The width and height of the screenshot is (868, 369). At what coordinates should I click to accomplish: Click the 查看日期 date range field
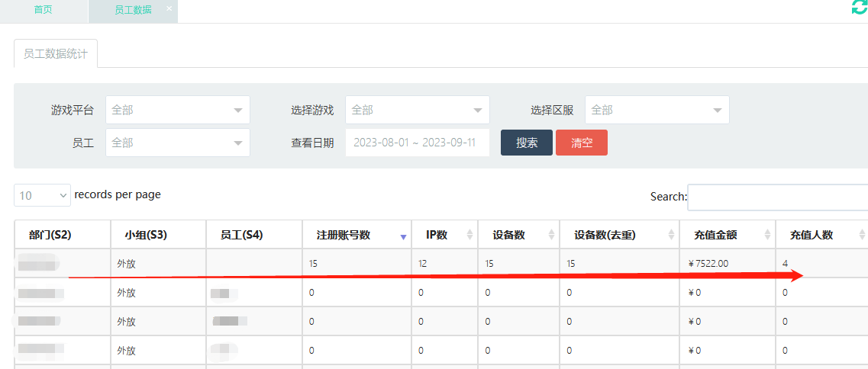(417, 143)
